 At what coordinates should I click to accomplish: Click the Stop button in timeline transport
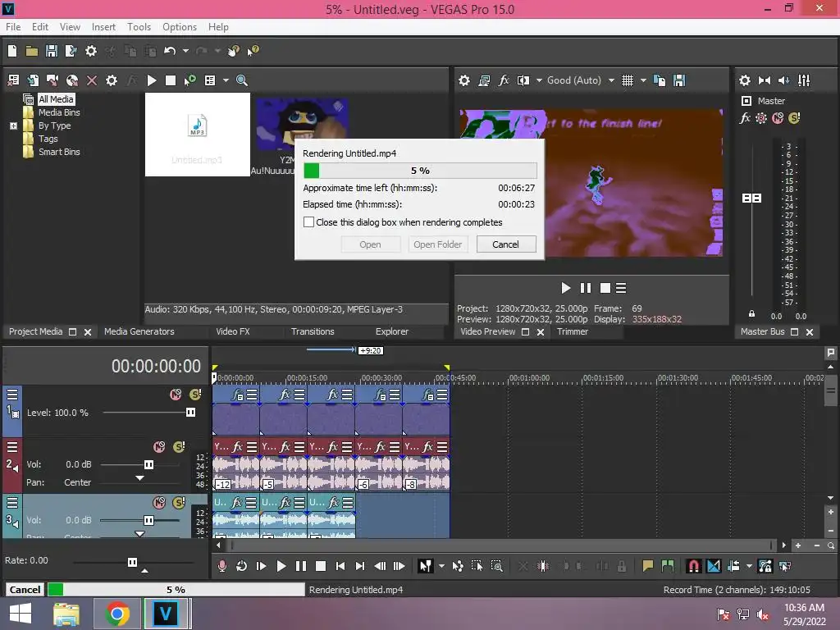(x=321, y=566)
